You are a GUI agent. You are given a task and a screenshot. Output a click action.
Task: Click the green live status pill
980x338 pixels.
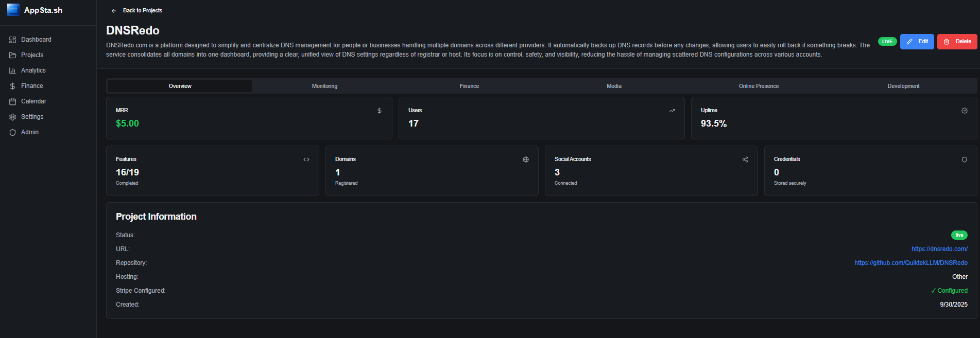click(x=959, y=235)
